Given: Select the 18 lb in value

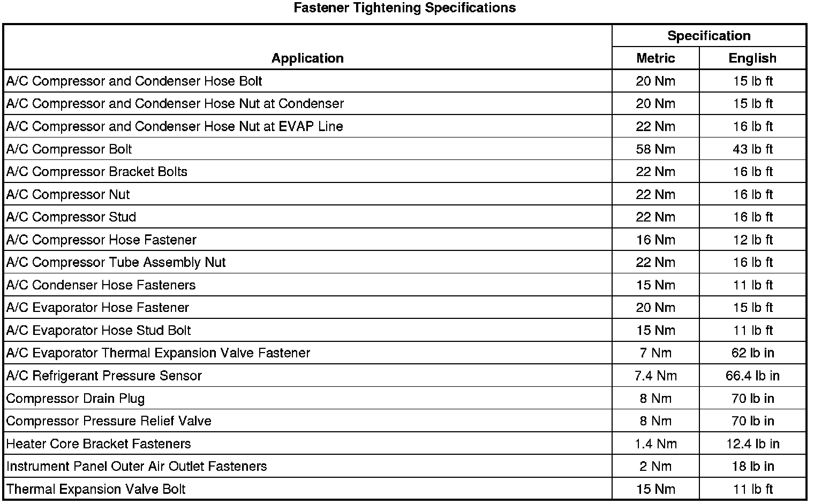Looking at the screenshot, I should 752,467.
